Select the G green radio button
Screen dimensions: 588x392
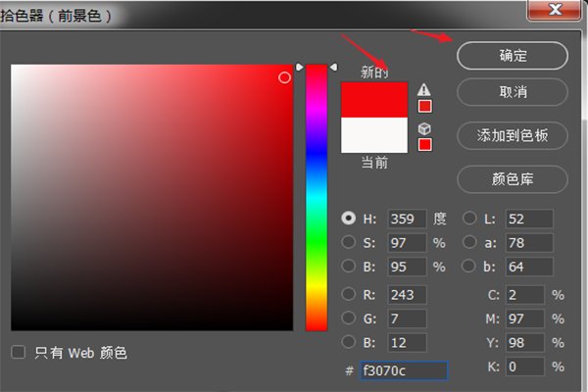click(x=348, y=318)
